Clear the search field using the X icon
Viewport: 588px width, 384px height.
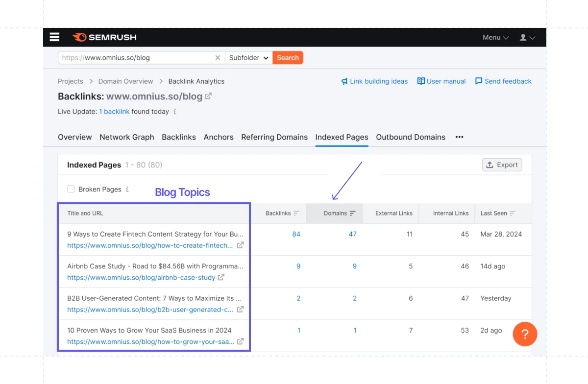[x=218, y=57]
